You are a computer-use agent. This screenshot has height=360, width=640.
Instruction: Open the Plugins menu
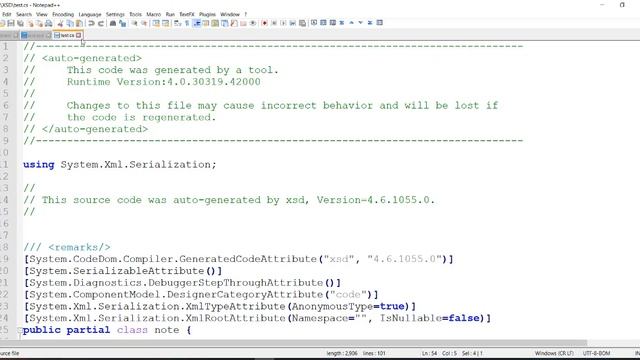(x=207, y=14)
